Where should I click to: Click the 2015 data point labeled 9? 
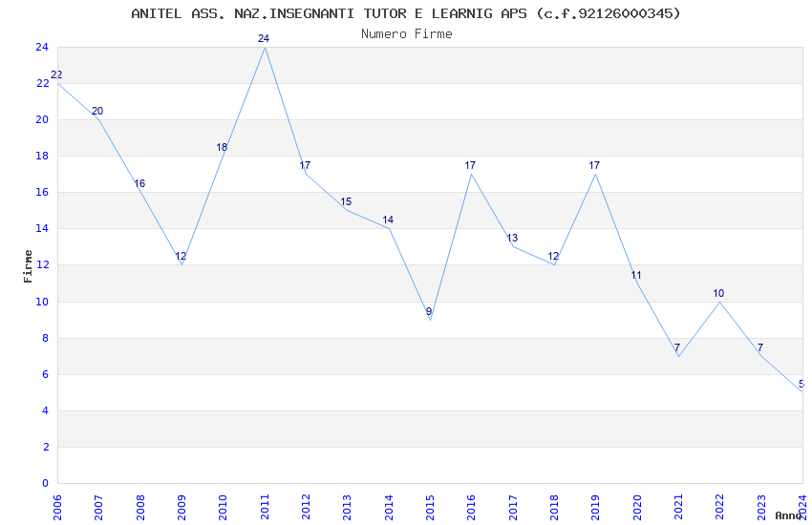[429, 311]
